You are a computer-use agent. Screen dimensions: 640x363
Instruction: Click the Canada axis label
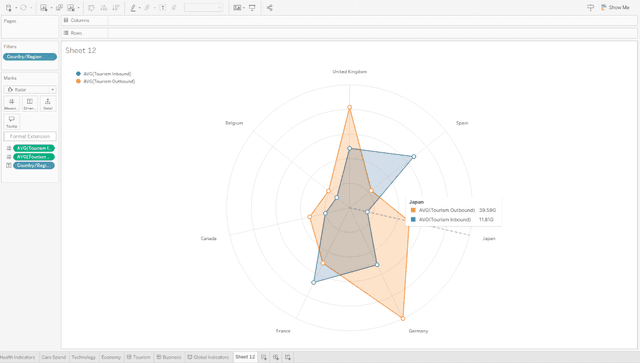[209, 238]
